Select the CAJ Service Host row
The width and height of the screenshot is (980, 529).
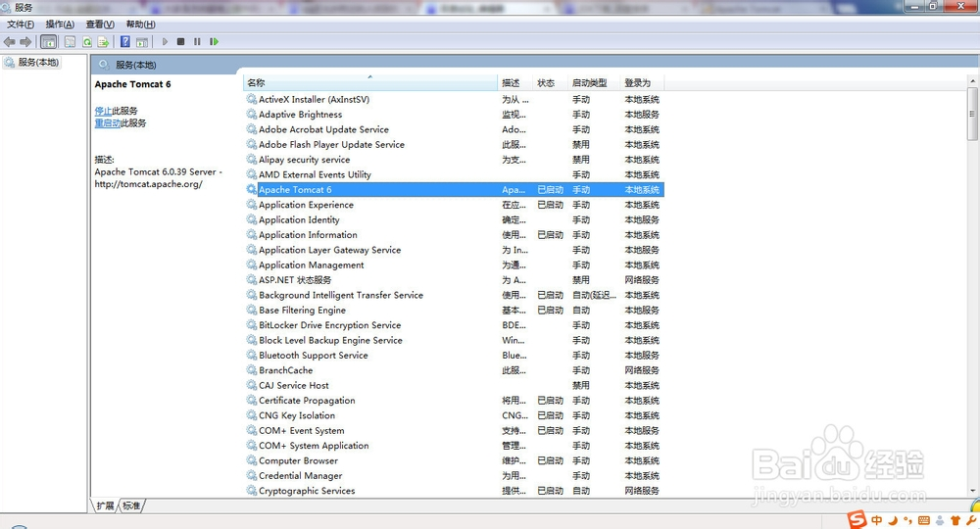click(453, 385)
